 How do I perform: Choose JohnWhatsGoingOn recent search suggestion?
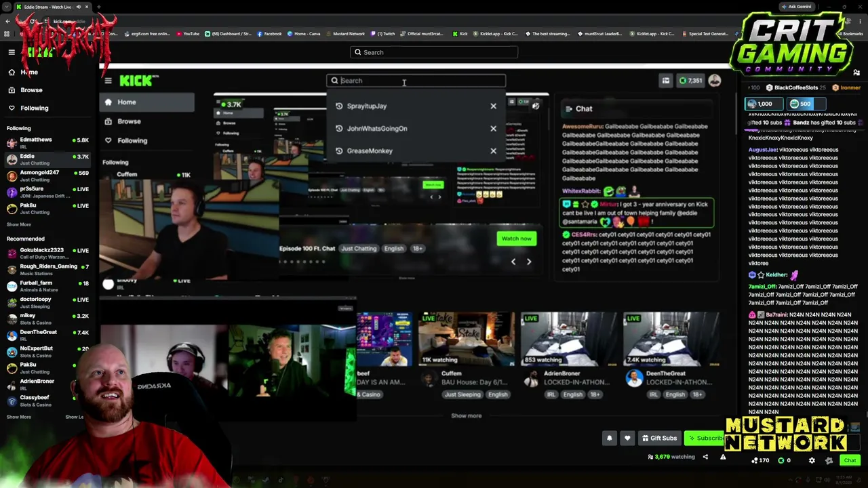[x=377, y=128]
